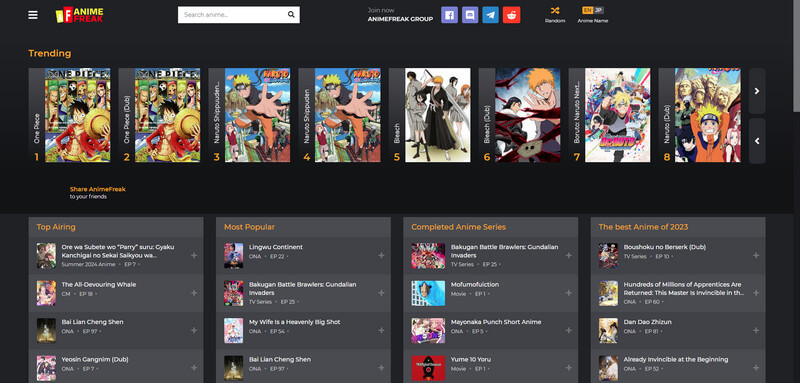Open Bleach poster ranked 5
This screenshot has height=383, width=800.
click(438, 115)
